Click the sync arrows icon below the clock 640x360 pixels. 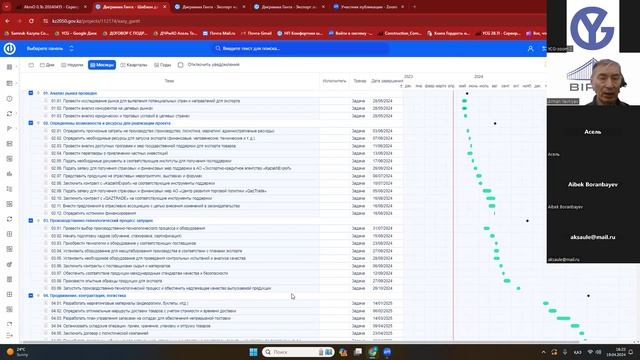[9, 114]
